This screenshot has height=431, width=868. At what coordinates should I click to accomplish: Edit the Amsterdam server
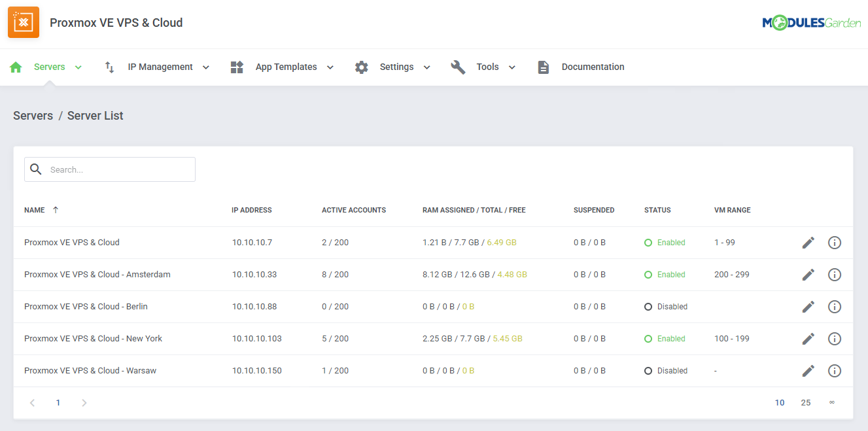[x=808, y=275]
